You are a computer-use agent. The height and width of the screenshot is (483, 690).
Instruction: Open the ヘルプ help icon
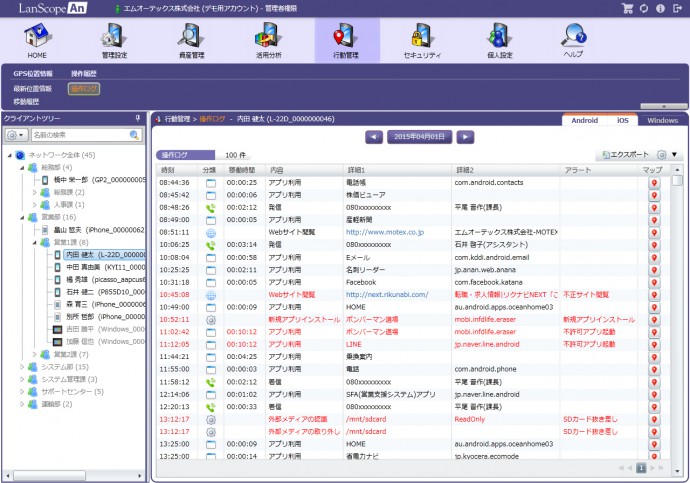click(574, 40)
